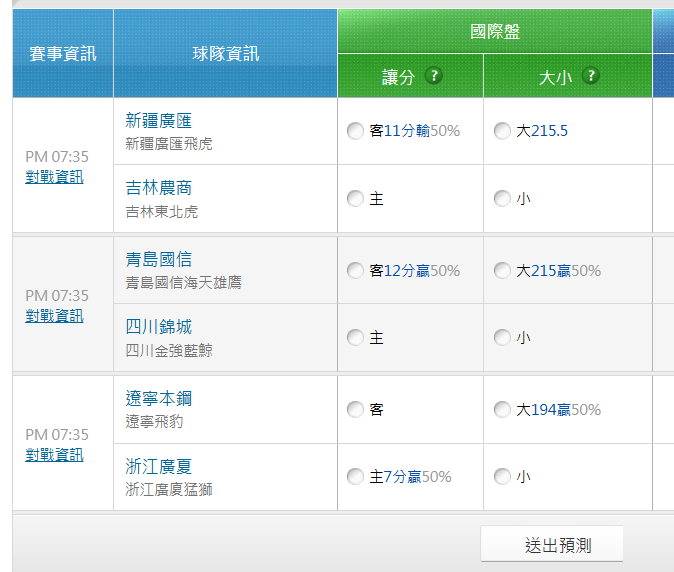
Task: Click help icon next to 讓分
Action: 433,76
